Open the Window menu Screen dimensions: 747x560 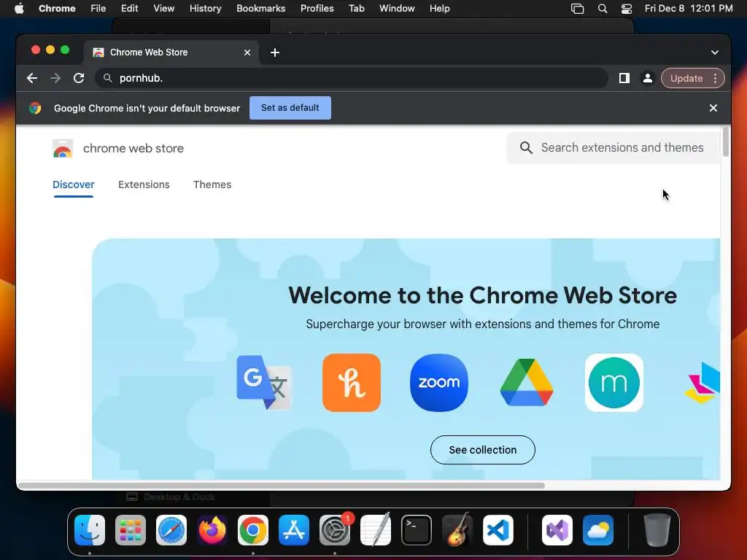pyautogui.click(x=397, y=9)
